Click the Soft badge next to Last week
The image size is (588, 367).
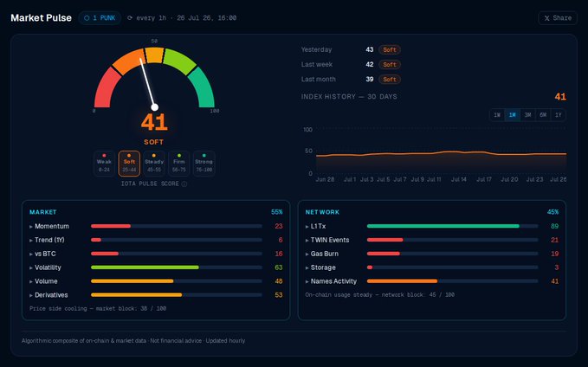point(390,64)
